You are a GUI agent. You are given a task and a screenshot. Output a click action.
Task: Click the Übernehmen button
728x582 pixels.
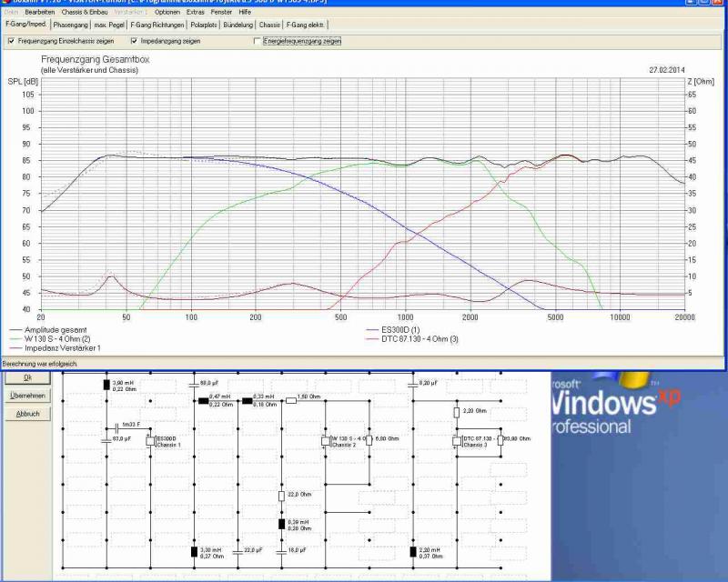pyautogui.click(x=27, y=396)
